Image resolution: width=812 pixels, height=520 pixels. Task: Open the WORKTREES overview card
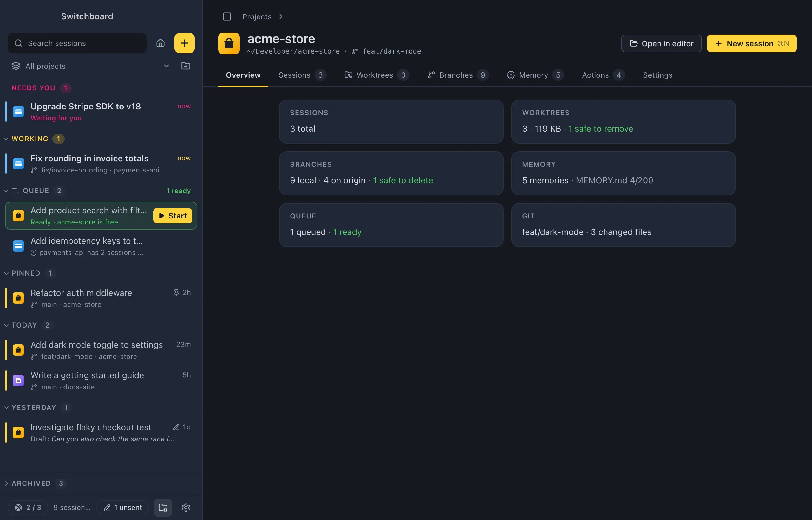click(x=623, y=121)
